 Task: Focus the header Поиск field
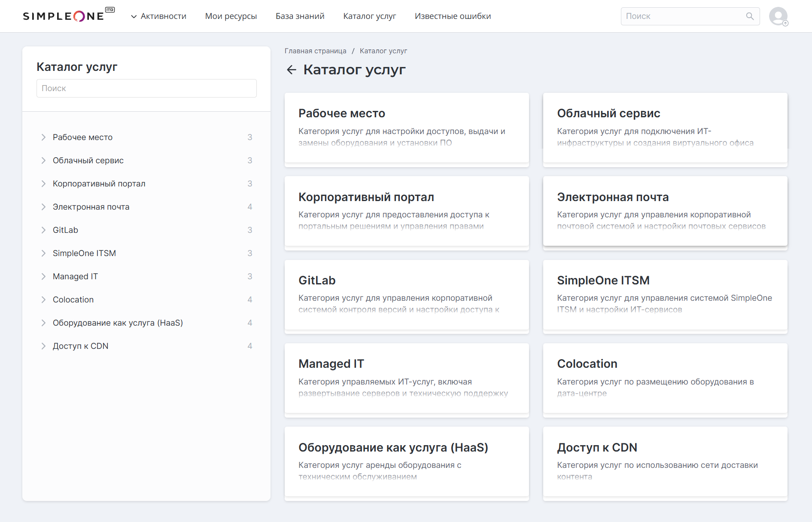690,16
